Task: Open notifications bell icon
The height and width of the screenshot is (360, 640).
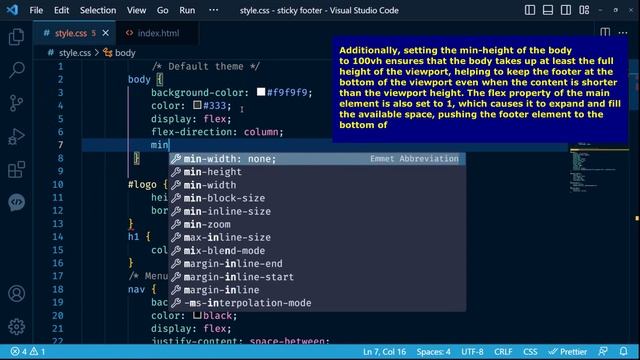Action: point(623,351)
